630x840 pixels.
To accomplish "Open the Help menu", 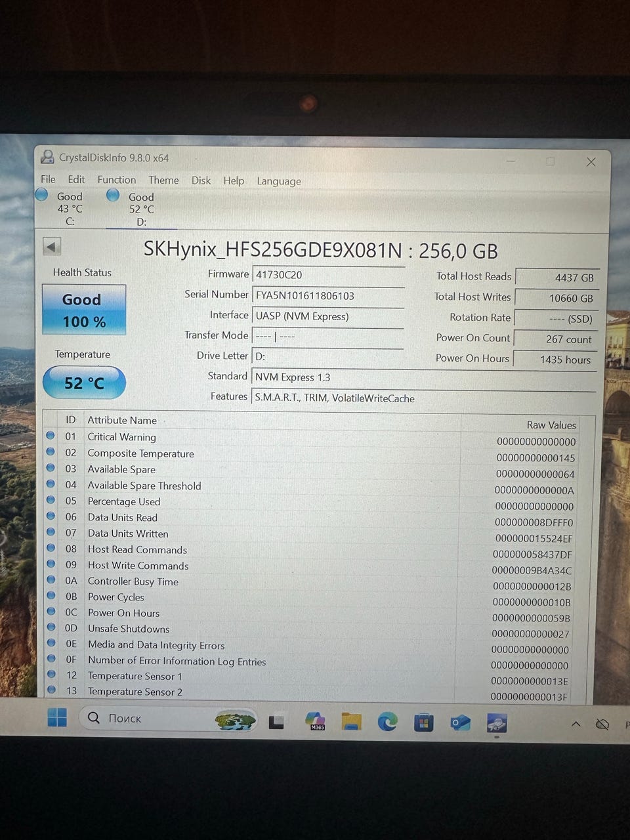I will tap(234, 180).
